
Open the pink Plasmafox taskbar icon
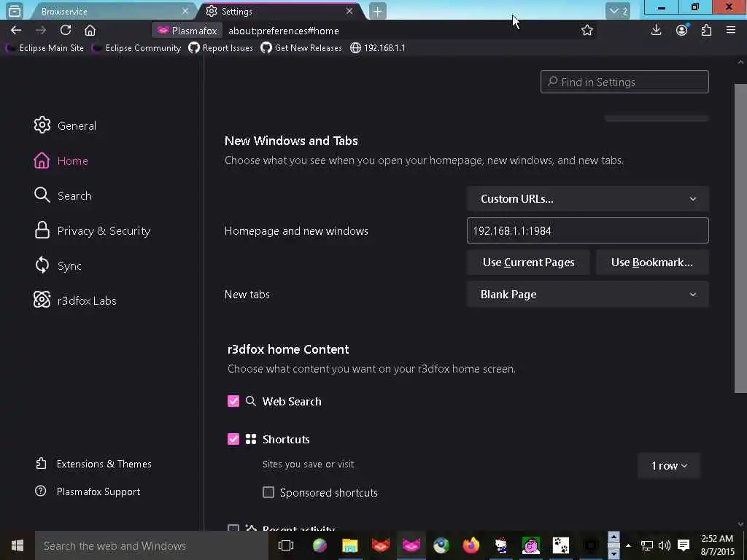pos(411,545)
